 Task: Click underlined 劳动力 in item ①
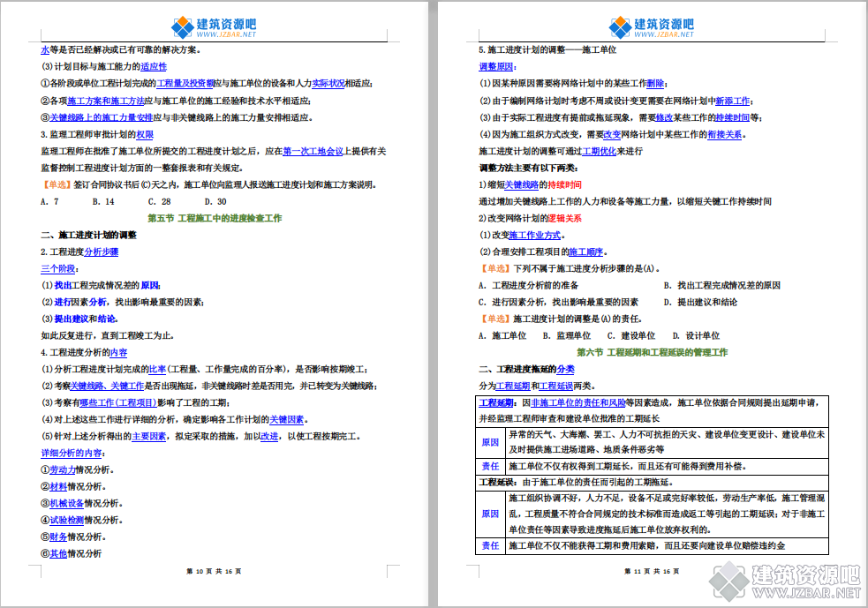pyautogui.click(x=63, y=469)
